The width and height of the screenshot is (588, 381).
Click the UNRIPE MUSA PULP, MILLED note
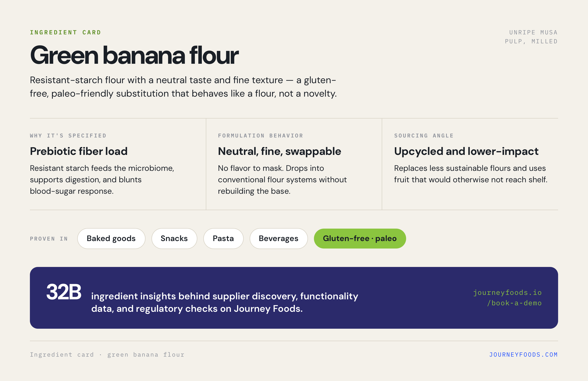click(531, 37)
